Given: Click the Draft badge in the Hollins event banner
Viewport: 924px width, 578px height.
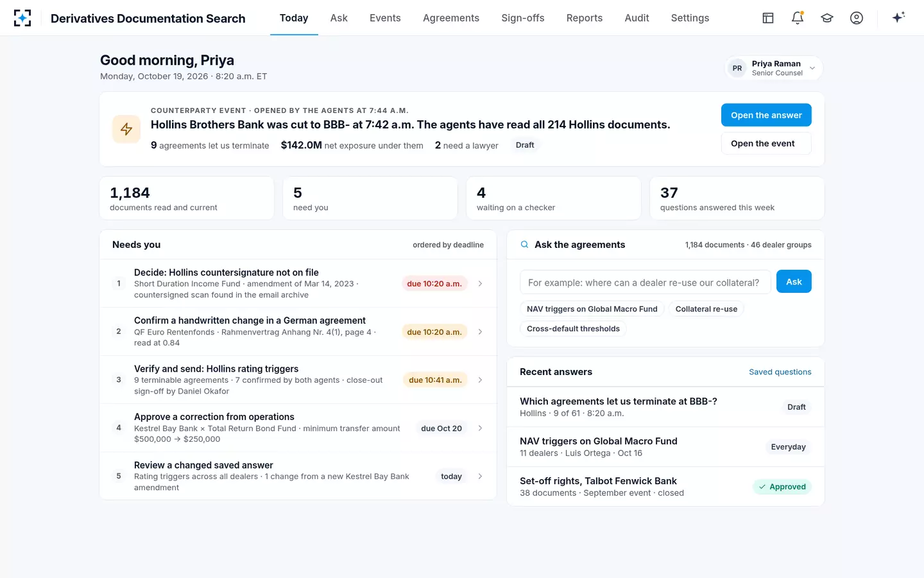Looking at the screenshot, I should [525, 145].
